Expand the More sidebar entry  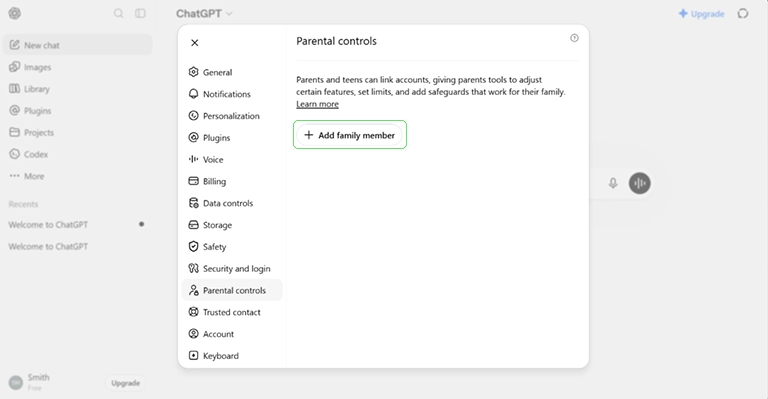tap(77, 176)
